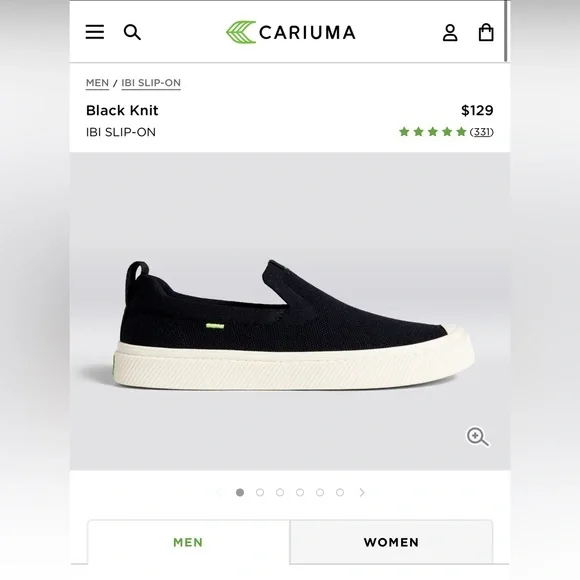Open the hamburger navigation menu
The image size is (580, 580).
click(x=95, y=32)
